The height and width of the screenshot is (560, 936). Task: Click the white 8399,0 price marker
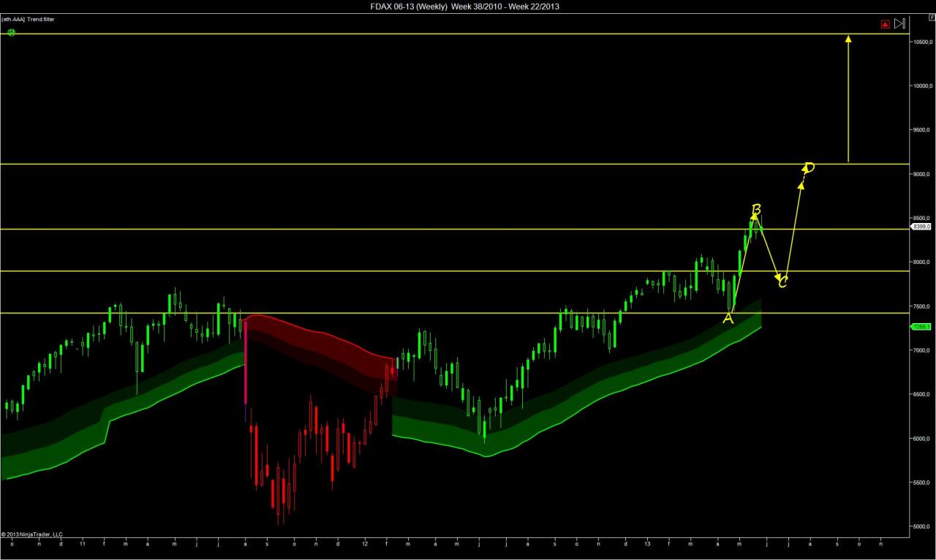click(920, 227)
